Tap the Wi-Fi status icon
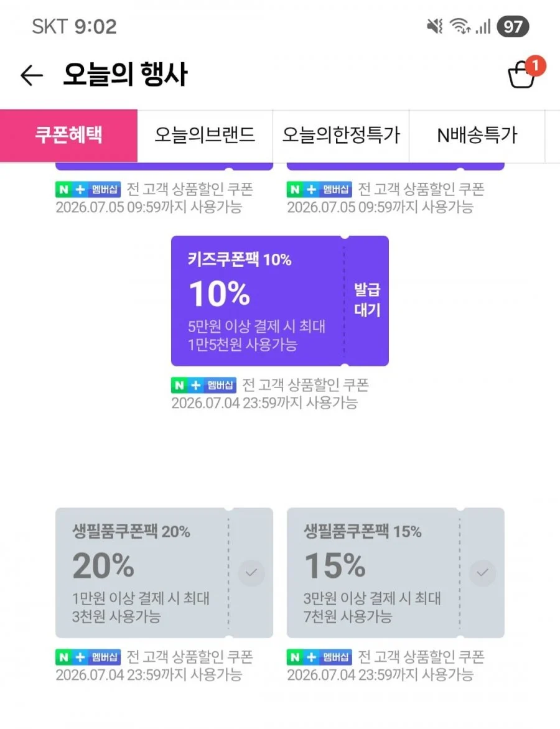This screenshot has height=729, width=560. 460,27
